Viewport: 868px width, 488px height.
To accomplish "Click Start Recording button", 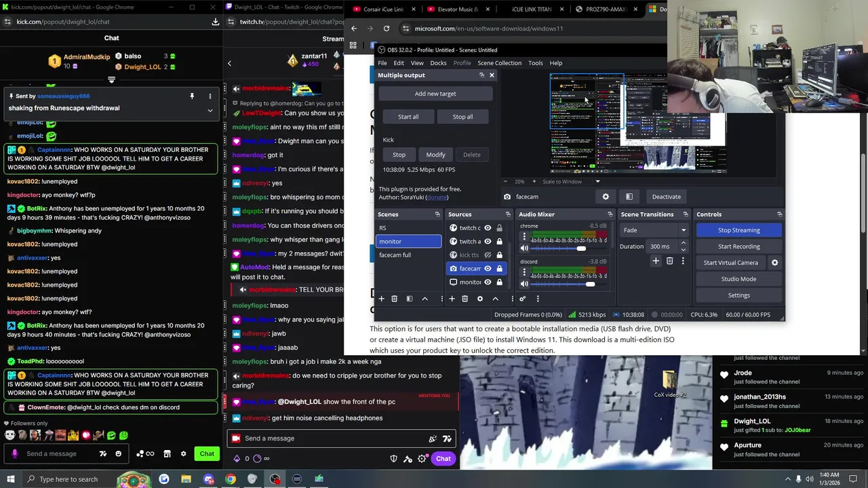I will coord(738,247).
